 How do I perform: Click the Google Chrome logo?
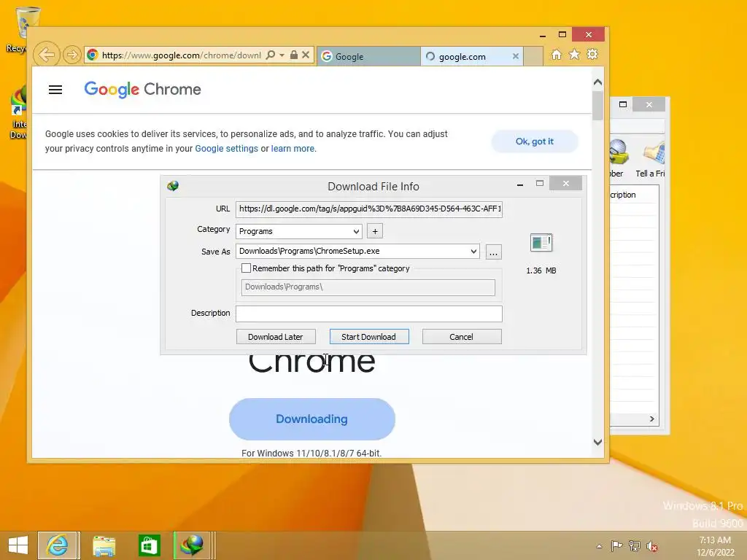(x=142, y=89)
